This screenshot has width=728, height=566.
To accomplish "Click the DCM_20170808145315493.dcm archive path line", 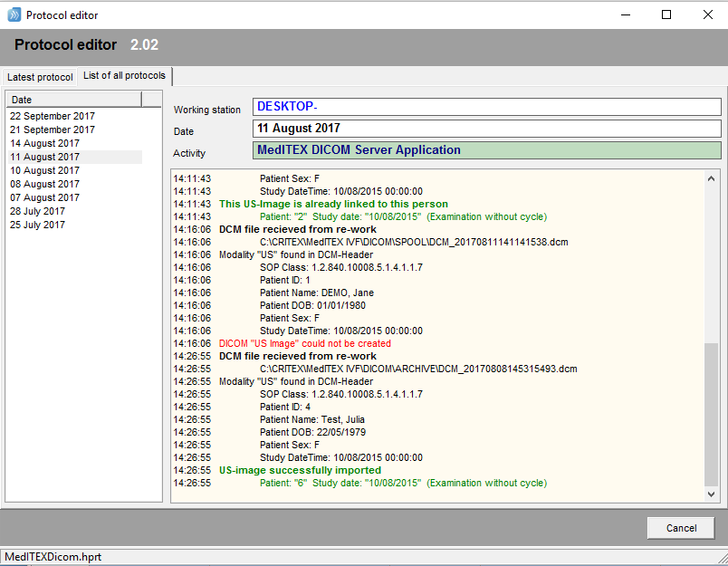I will [x=418, y=369].
